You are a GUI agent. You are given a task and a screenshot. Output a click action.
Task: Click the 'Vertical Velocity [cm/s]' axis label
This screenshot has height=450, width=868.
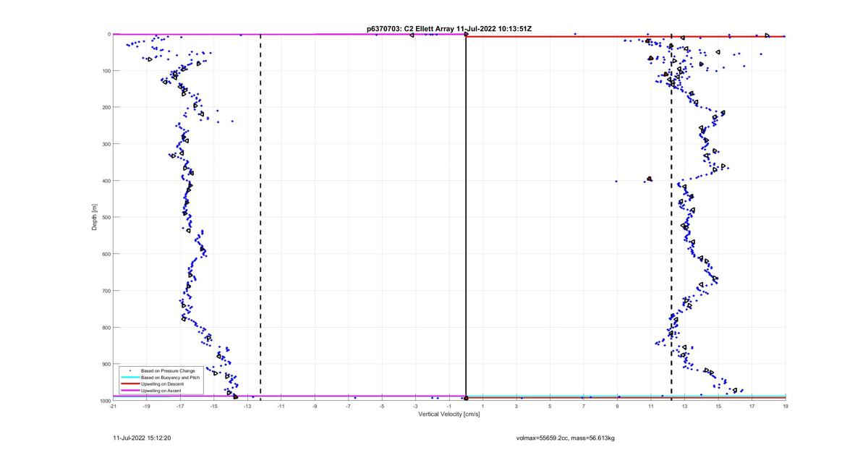(448, 415)
